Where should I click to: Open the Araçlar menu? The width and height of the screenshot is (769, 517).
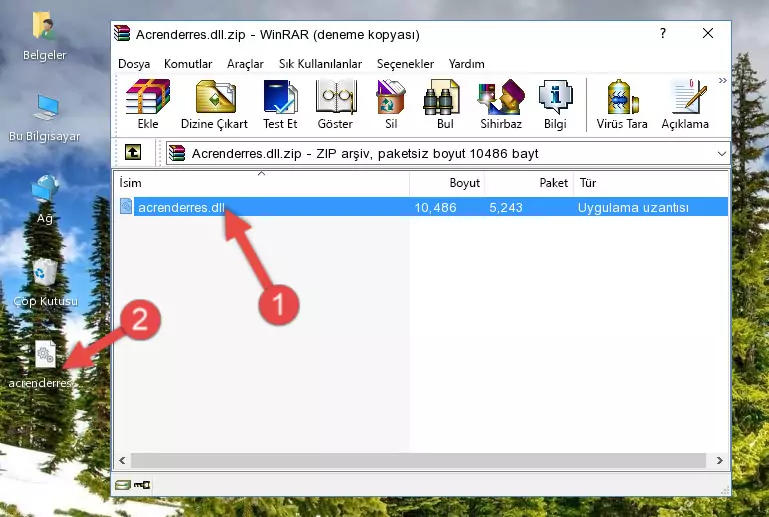click(x=245, y=64)
